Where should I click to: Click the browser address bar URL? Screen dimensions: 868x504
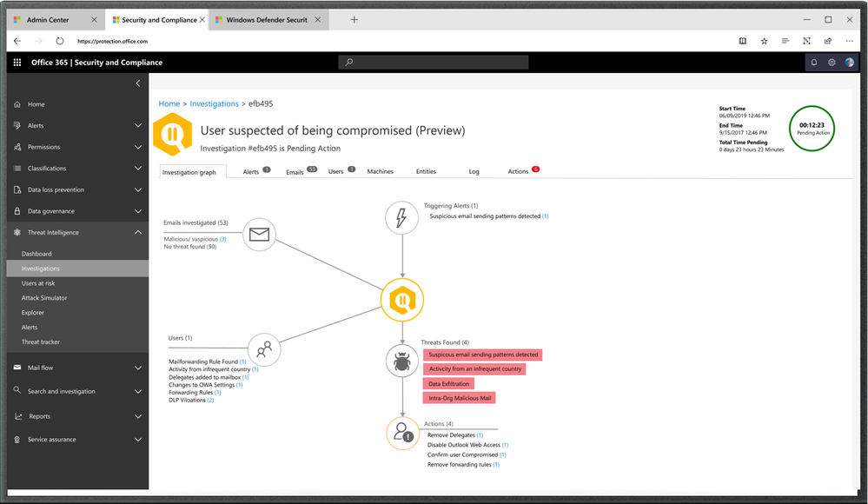112,41
